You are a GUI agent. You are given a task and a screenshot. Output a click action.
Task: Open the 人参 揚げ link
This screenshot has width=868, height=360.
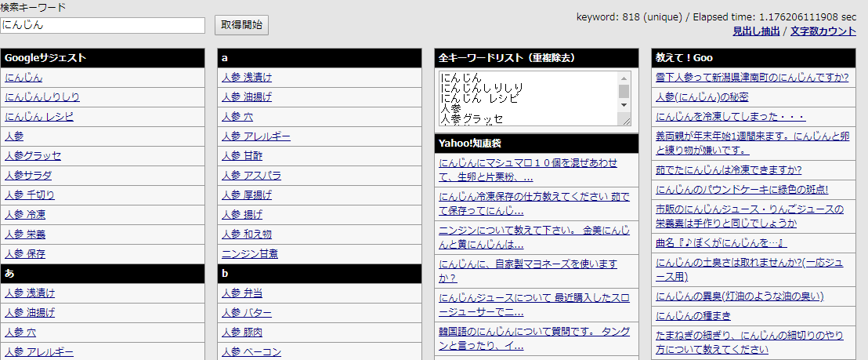click(242, 215)
